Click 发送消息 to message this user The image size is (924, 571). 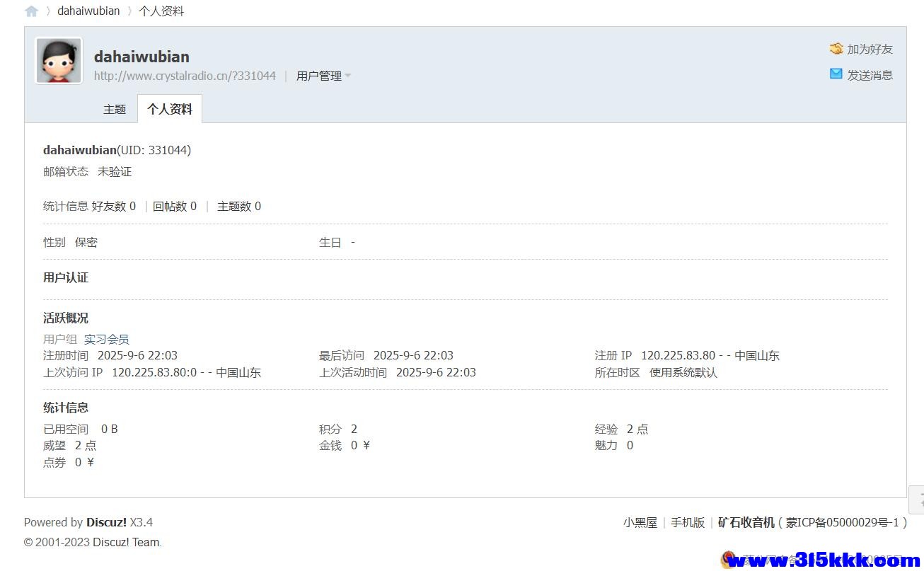pyautogui.click(x=871, y=74)
